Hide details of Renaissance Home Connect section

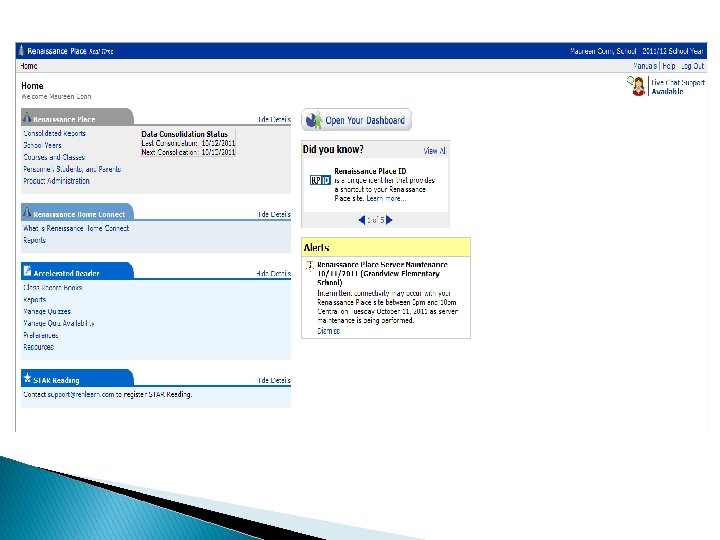pos(274,214)
